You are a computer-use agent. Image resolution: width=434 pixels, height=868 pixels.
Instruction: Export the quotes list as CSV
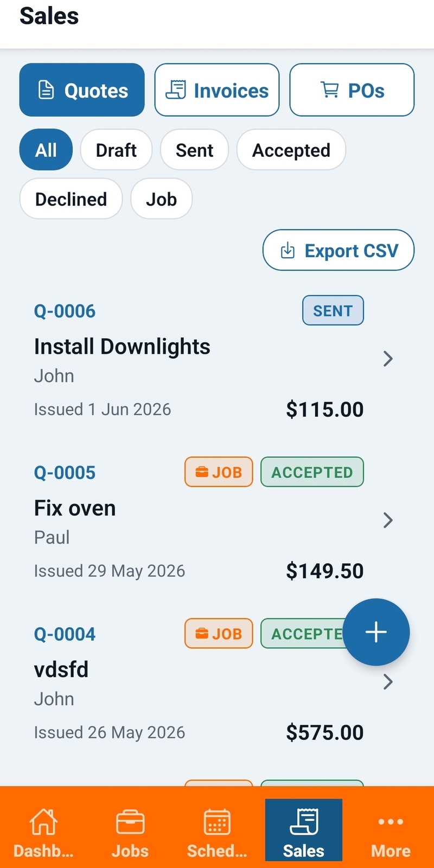[x=339, y=250]
